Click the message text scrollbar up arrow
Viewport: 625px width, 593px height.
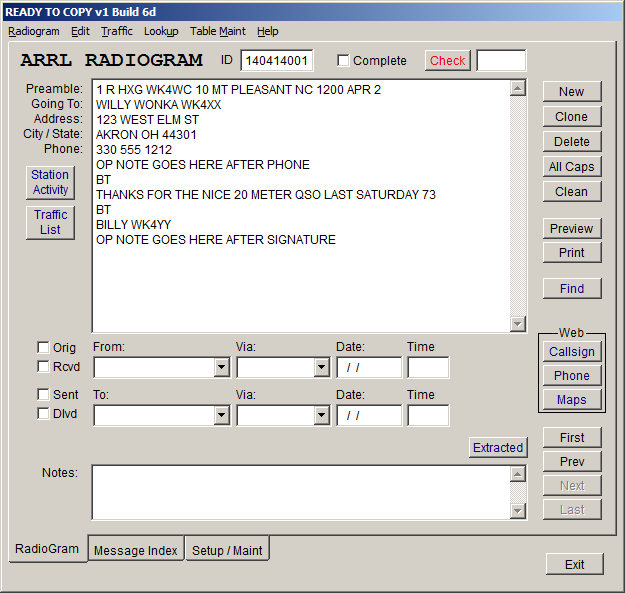[518, 88]
